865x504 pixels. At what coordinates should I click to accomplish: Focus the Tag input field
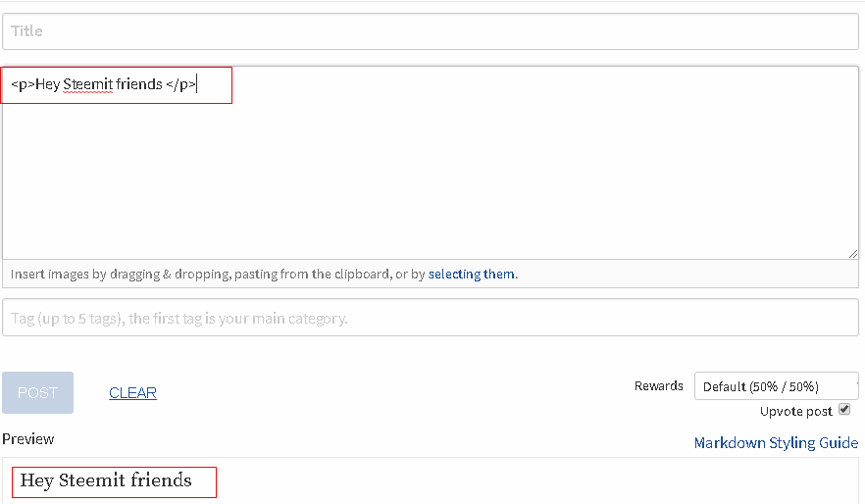(x=430, y=318)
